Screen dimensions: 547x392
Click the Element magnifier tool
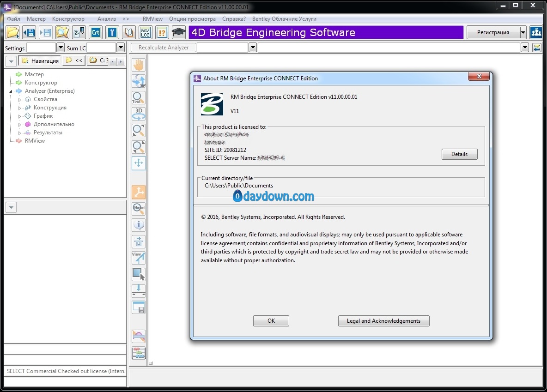139,209
